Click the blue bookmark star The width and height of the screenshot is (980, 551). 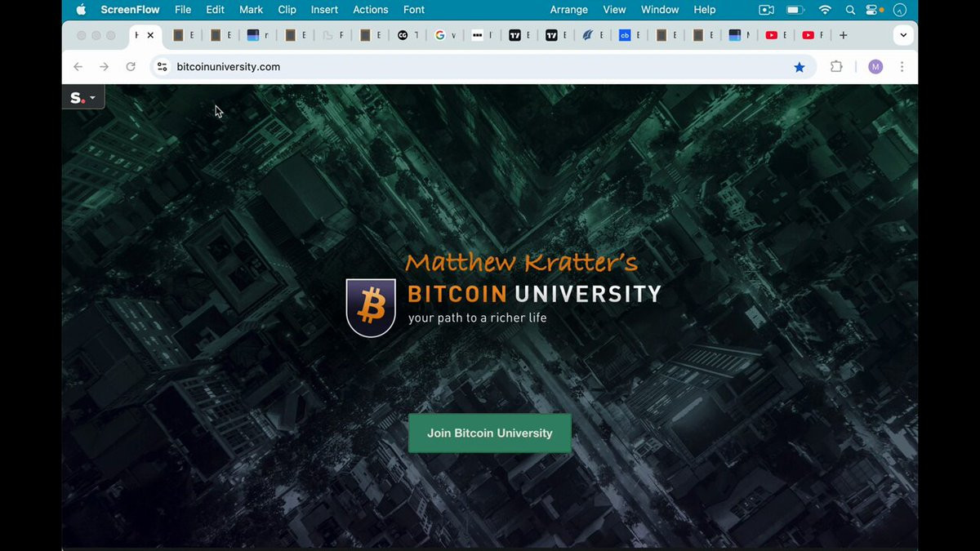pyautogui.click(x=800, y=67)
